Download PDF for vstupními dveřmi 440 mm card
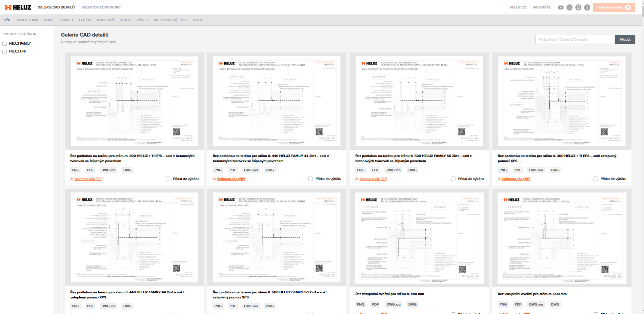The height and width of the screenshot is (314, 644). pos(375,304)
